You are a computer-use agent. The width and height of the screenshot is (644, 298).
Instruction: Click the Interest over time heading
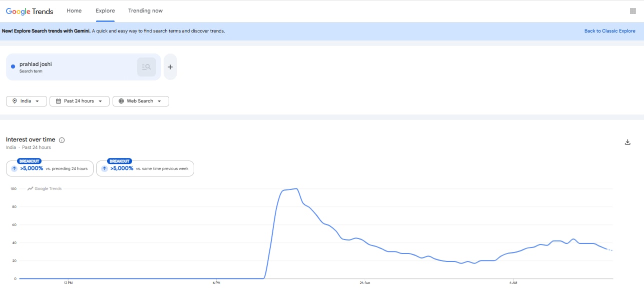[x=31, y=140]
